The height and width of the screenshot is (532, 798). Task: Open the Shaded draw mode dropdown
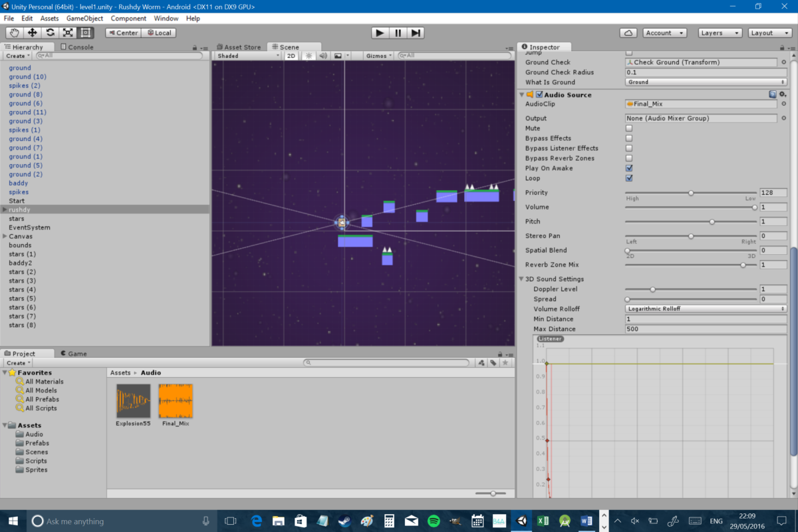coord(246,56)
